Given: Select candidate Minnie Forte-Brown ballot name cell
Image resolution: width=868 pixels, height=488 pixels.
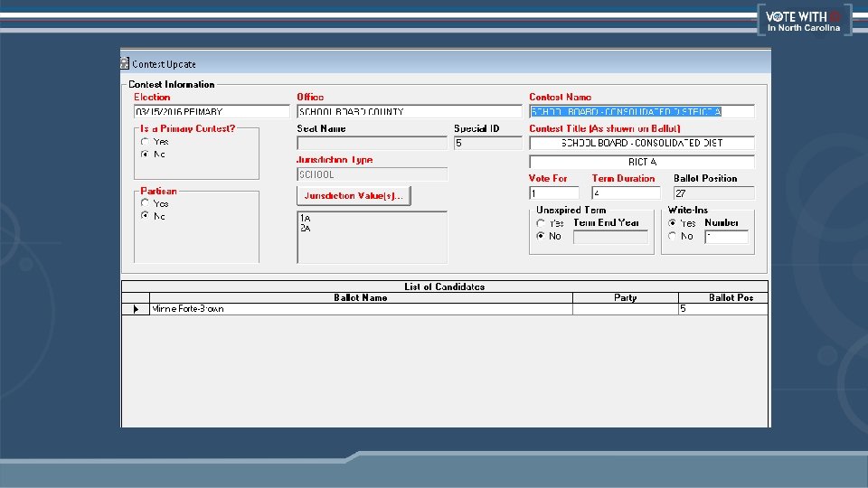Looking at the screenshot, I should point(361,309).
